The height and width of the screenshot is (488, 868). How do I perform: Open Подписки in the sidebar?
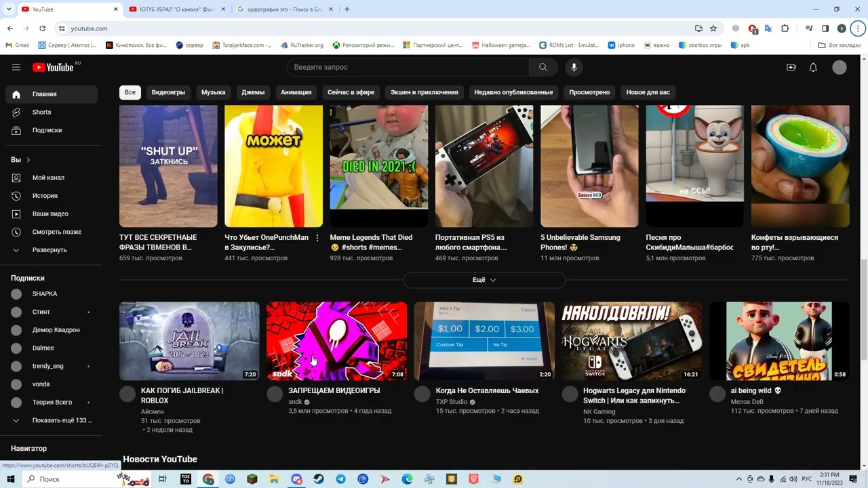(52, 130)
